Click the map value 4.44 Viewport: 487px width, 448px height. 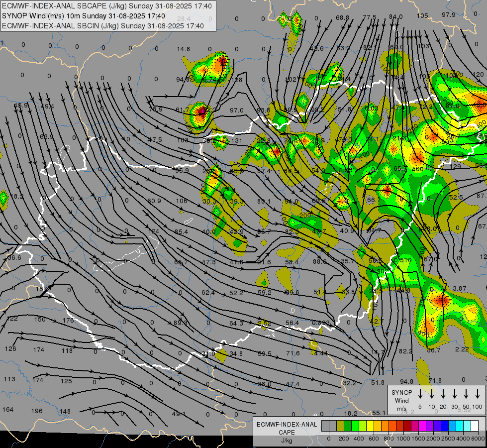[x=321, y=353]
